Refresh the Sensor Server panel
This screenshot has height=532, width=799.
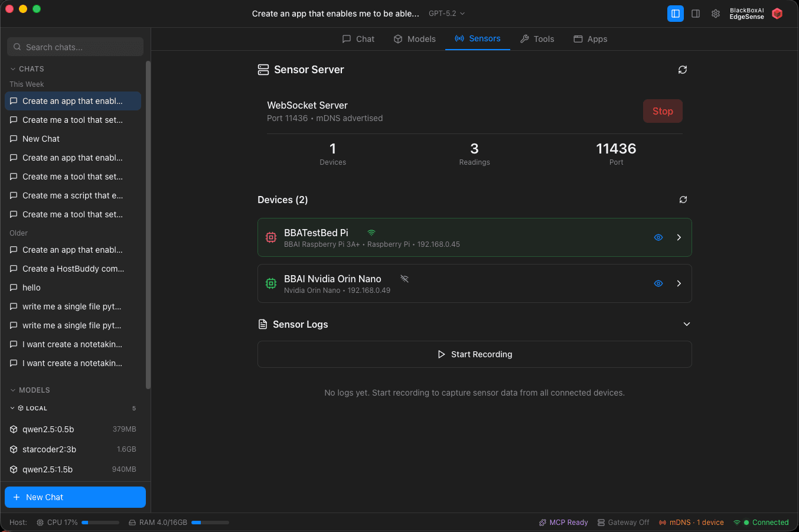click(682, 70)
